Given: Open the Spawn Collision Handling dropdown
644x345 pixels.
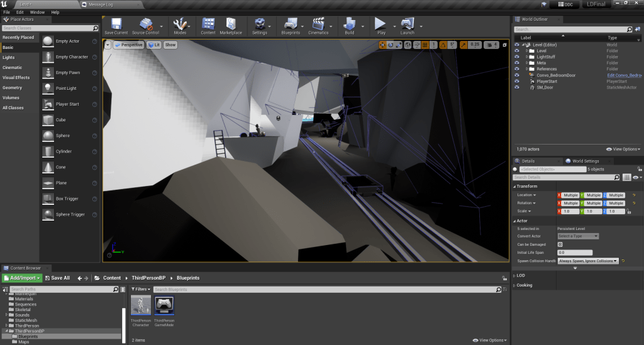Looking at the screenshot, I should tap(588, 261).
